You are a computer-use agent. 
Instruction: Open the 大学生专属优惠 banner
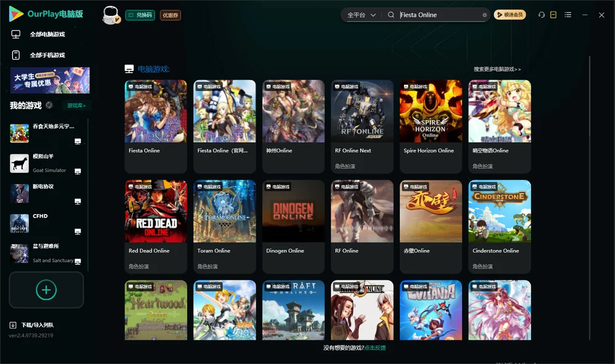(x=50, y=80)
